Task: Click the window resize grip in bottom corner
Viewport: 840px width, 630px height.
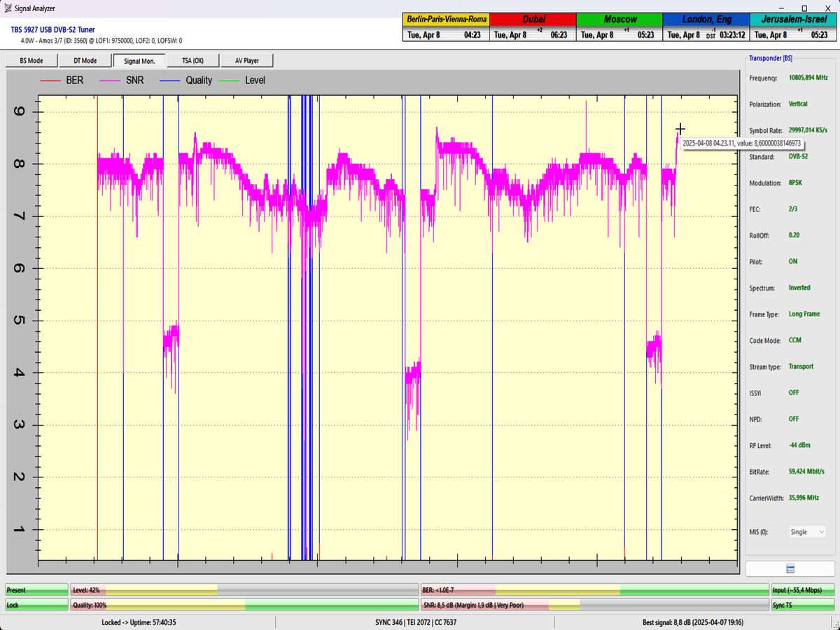Action: click(835, 625)
